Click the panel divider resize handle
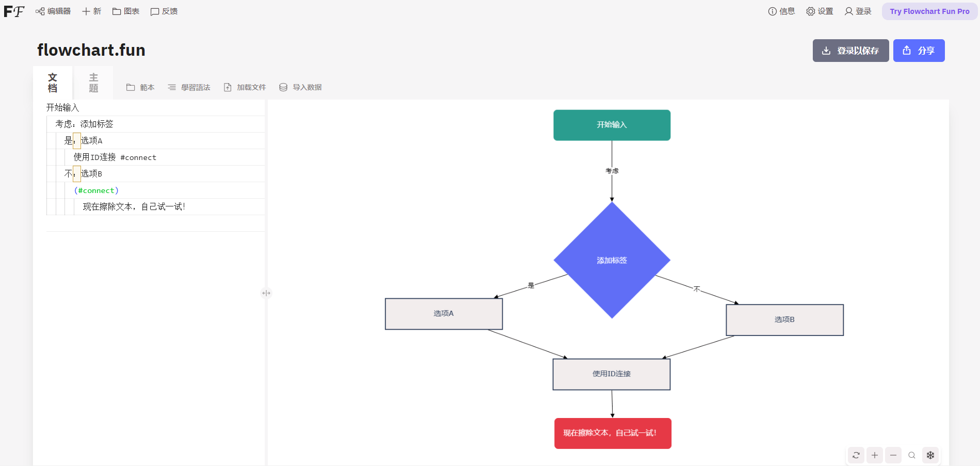 [x=266, y=293]
